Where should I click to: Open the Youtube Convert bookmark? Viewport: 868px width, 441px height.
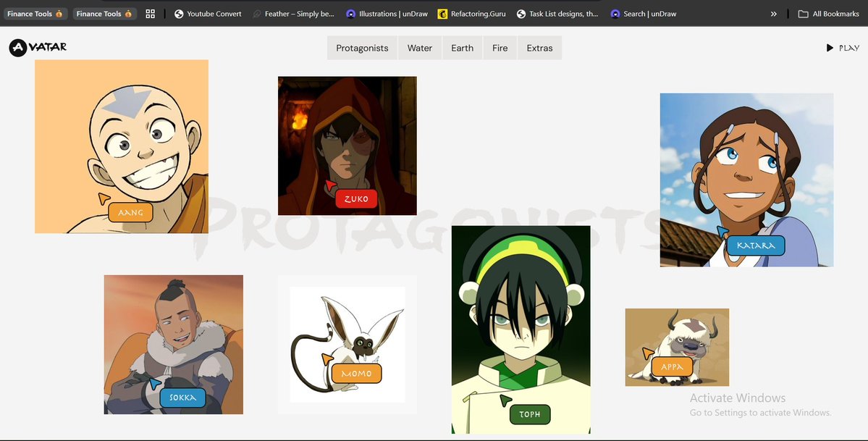coord(208,14)
